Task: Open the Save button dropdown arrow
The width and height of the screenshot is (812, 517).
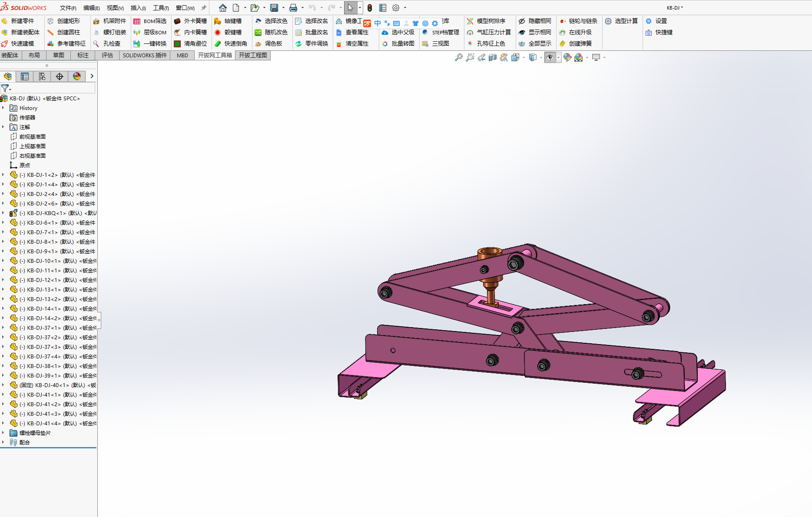Action: [283, 8]
